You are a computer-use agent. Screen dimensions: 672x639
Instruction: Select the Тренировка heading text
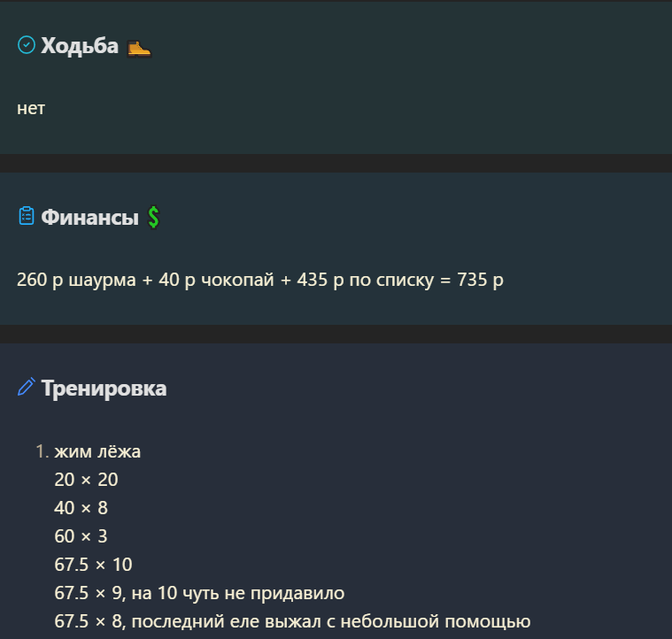(104, 389)
